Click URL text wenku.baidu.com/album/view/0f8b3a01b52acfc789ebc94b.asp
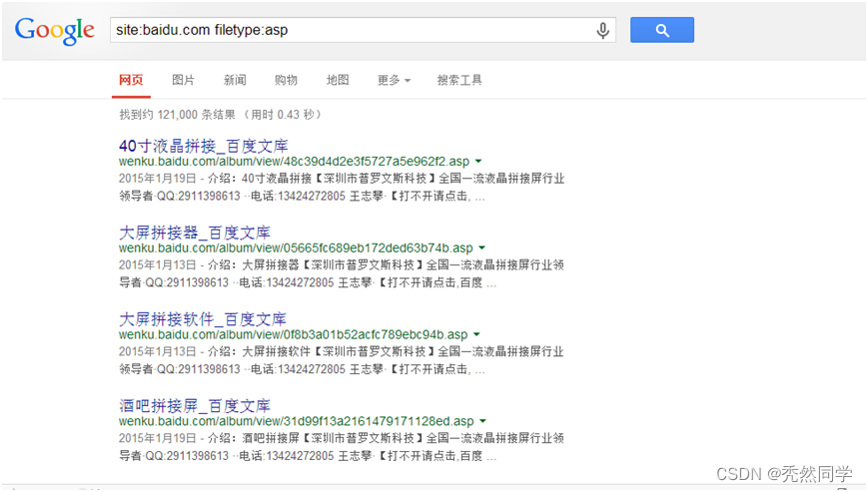Viewport: 868px width, 492px height. coord(293,334)
